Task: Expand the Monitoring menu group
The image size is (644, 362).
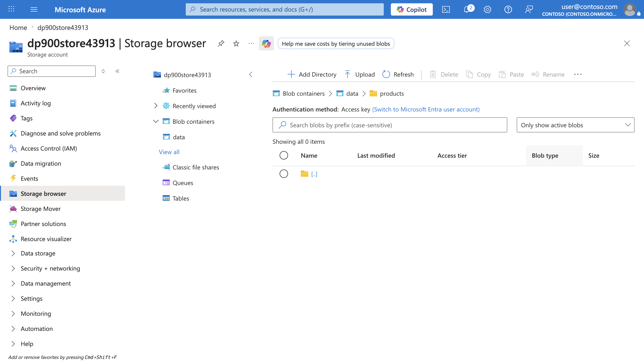Action: coord(13,314)
